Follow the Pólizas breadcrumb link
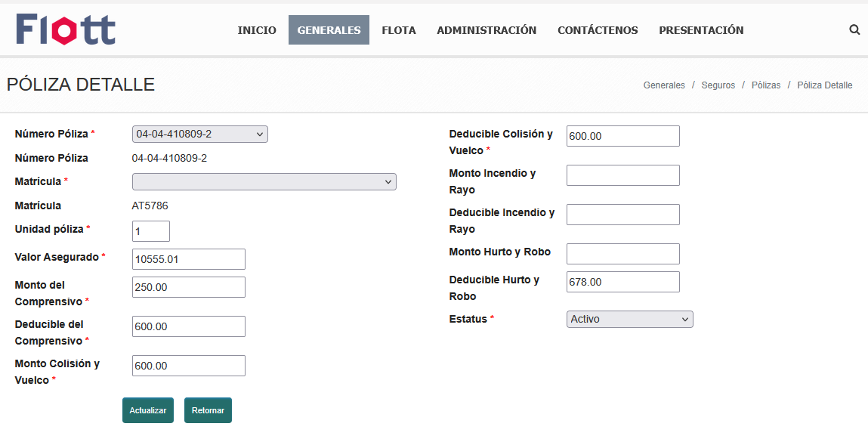This screenshot has width=868, height=439. [x=766, y=85]
